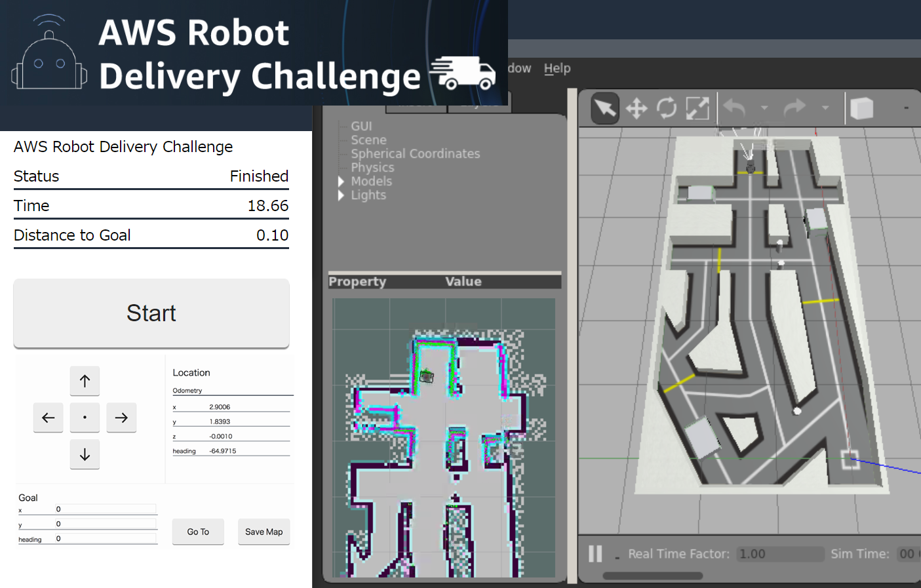Click the Property column header
This screenshot has height=588, width=921.
(x=357, y=281)
